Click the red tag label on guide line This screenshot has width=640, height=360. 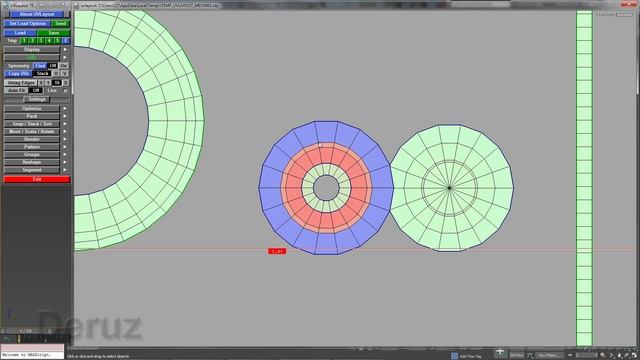(x=277, y=251)
